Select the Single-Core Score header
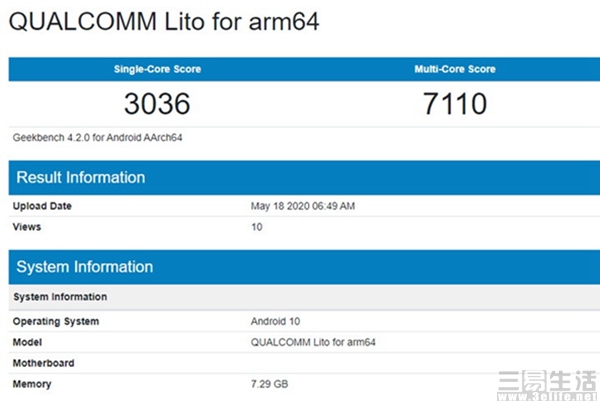This screenshot has width=600, height=403. 157,69
